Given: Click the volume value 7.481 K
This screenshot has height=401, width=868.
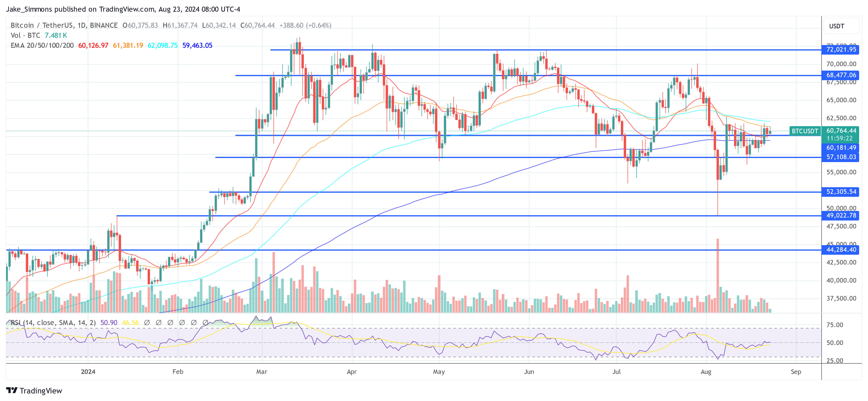Looking at the screenshot, I should [x=56, y=35].
